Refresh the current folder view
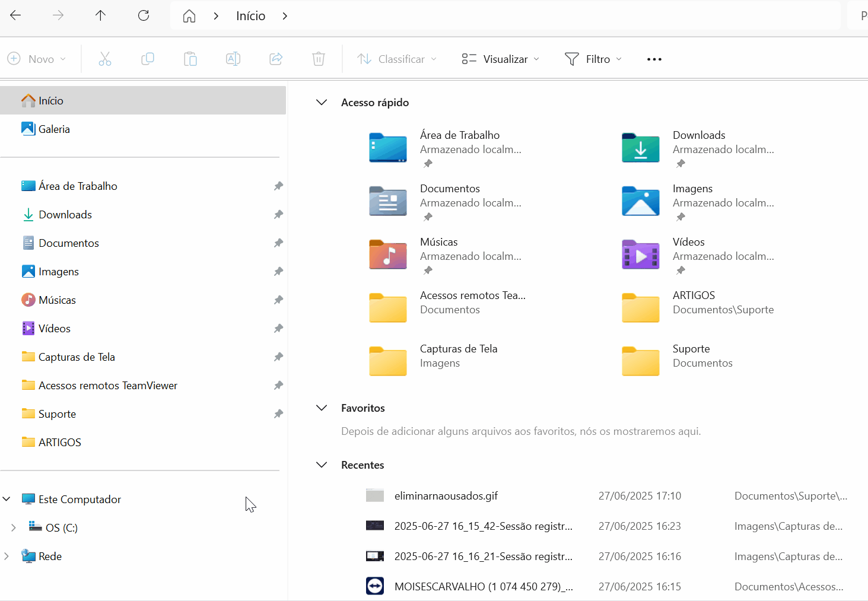868x601 pixels. pos(144,16)
